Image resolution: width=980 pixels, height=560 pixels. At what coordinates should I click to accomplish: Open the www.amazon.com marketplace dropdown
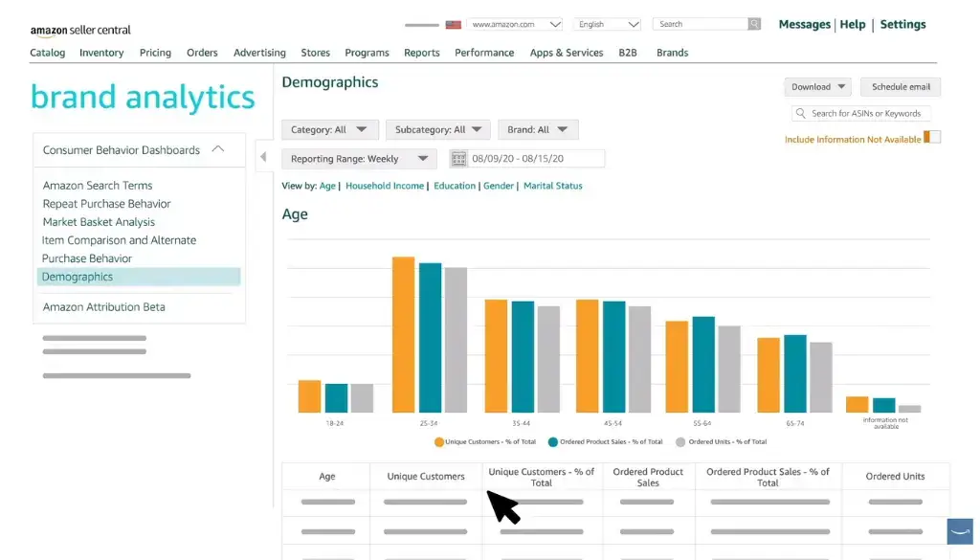514,24
